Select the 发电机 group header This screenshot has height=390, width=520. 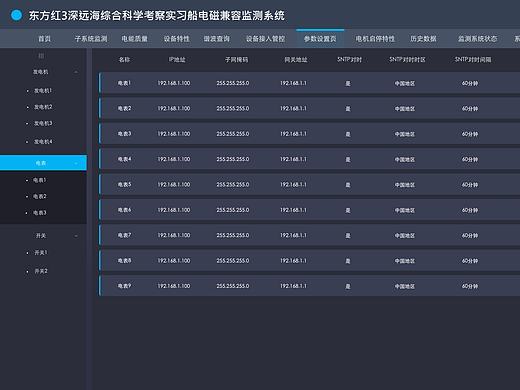pos(41,72)
